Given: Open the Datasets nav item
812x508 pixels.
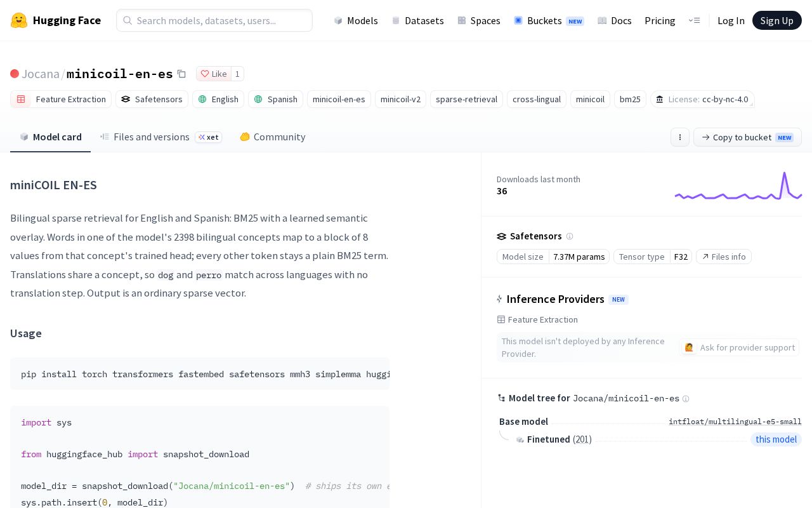Looking at the screenshot, I should coord(417,20).
